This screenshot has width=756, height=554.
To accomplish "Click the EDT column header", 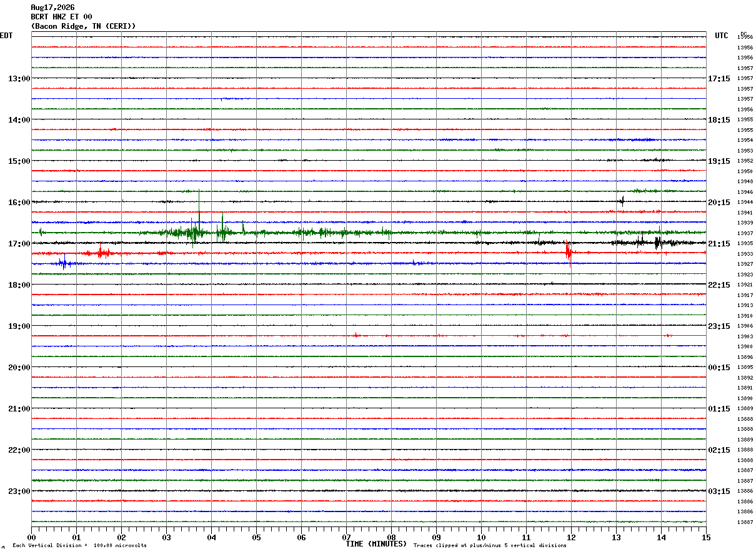I will point(6,36).
